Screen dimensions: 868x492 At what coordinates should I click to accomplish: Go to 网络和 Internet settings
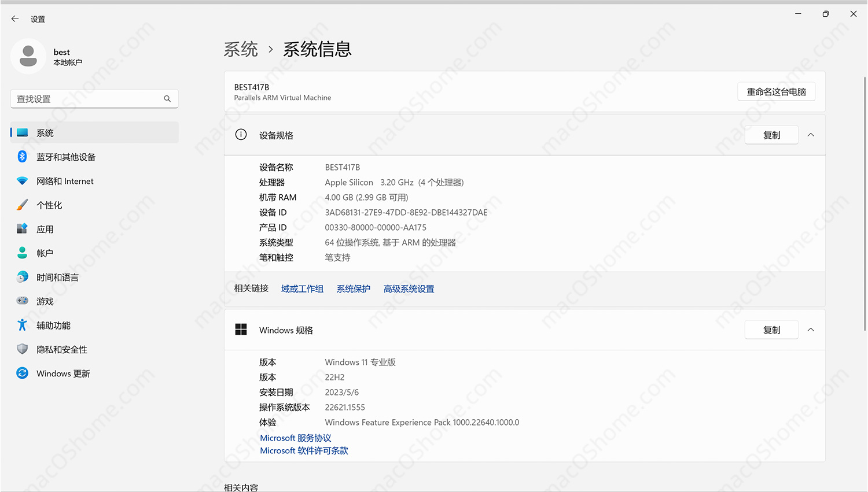point(94,181)
